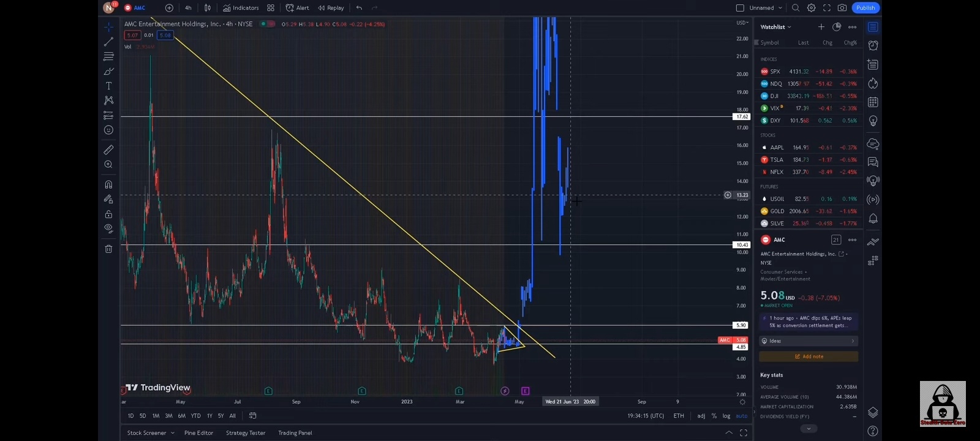Select the crosshair cursor tool
This screenshot has width=980, height=441.
108,28
